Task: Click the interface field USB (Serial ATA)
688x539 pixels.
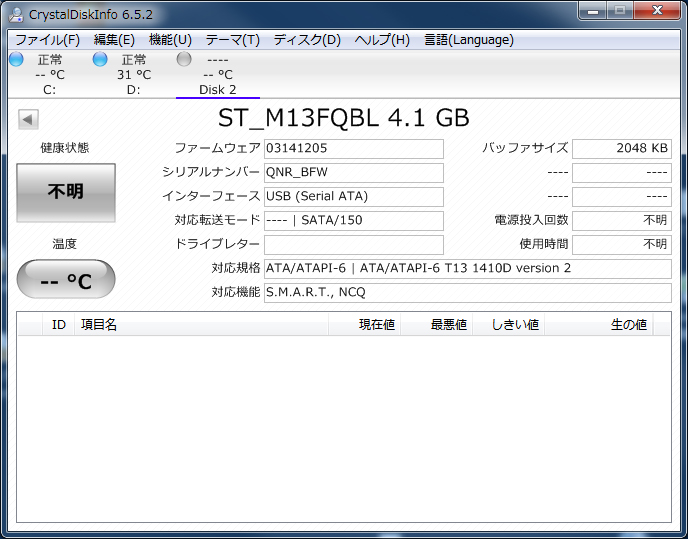Action: pos(354,196)
